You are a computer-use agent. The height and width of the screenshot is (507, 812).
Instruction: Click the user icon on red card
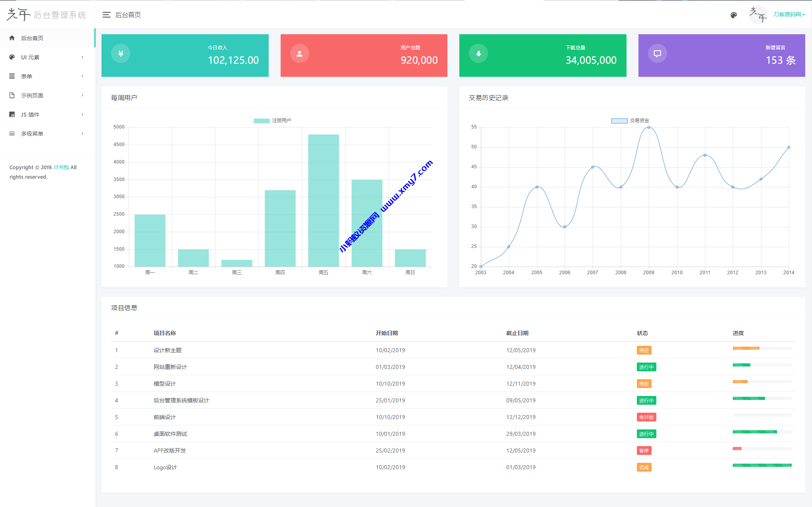[299, 54]
